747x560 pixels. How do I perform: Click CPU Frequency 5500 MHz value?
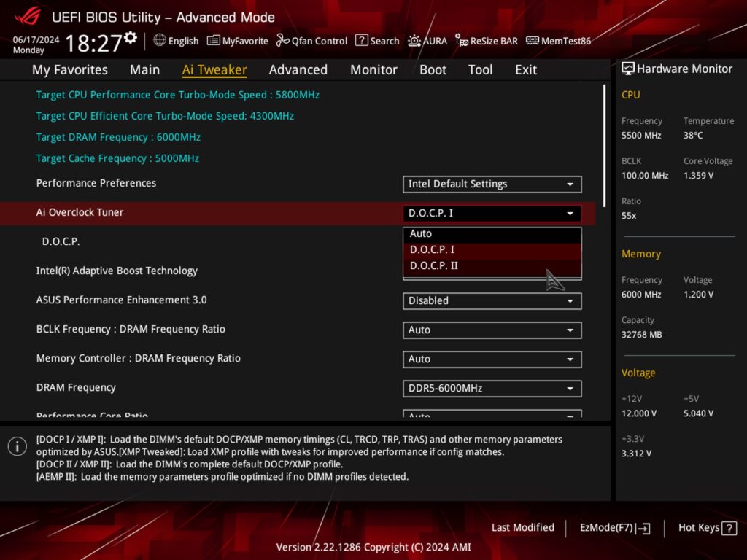pyautogui.click(x=641, y=136)
